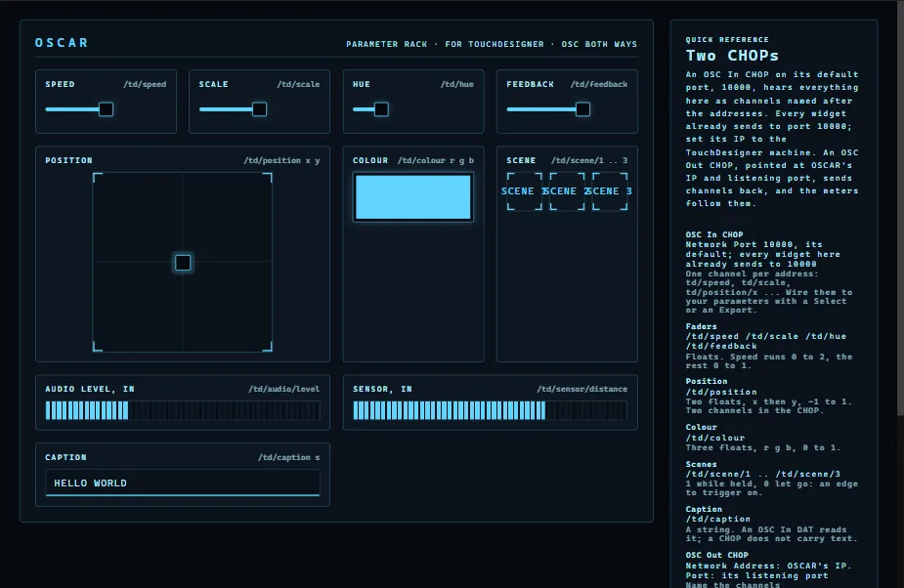The image size is (904, 588).
Task: Click the Quick Reference label
Action: [x=727, y=40]
